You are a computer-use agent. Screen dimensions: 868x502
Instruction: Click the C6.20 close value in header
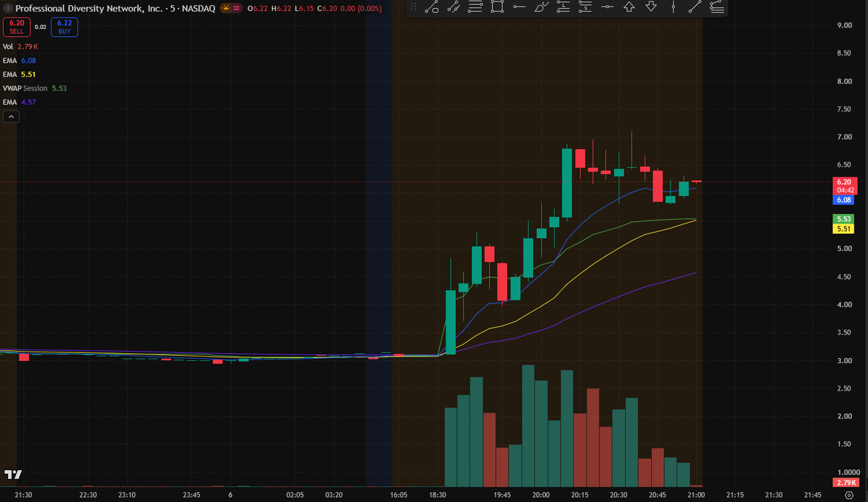(328, 9)
